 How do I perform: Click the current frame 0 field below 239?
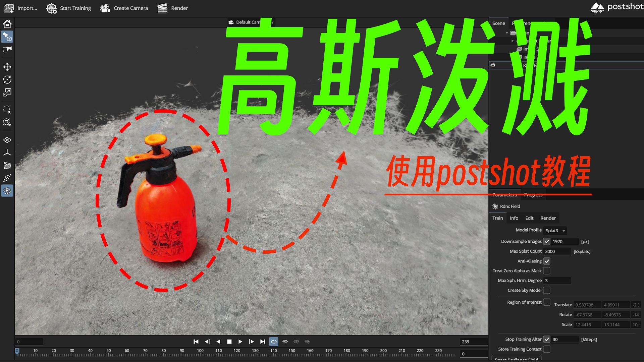point(474,354)
